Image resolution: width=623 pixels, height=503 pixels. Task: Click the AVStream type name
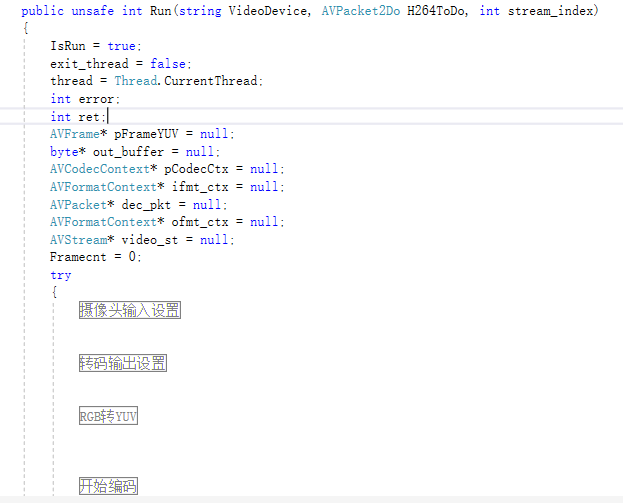[x=79, y=240]
